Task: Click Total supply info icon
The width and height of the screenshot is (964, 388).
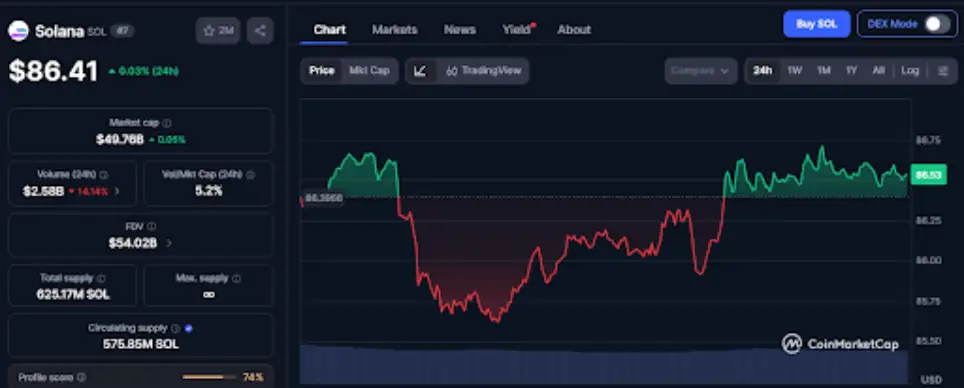Action: click(x=101, y=278)
